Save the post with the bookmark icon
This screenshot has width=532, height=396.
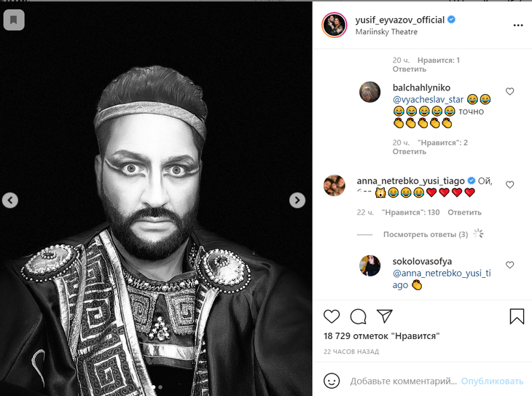click(517, 317)
